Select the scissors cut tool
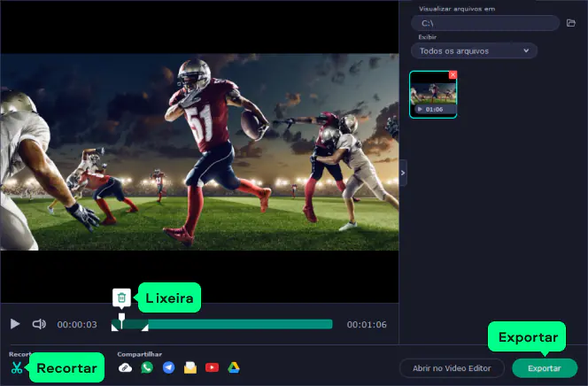The width and height of the screenshot is (588, 386). (x=17, y=367)
